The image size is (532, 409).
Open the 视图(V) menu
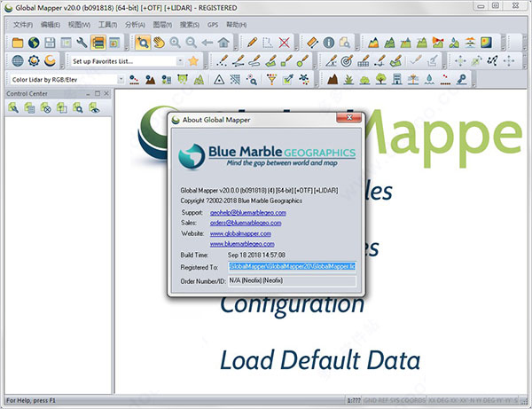[79, 25]
